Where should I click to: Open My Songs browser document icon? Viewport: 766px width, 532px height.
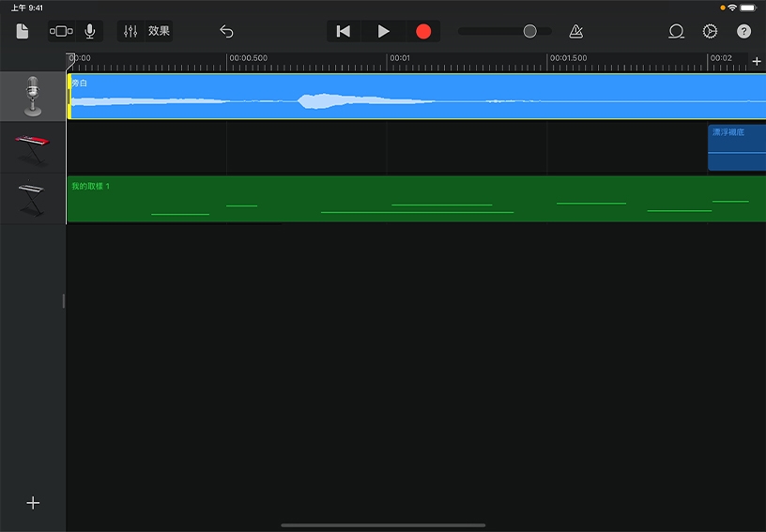point(23,31)
